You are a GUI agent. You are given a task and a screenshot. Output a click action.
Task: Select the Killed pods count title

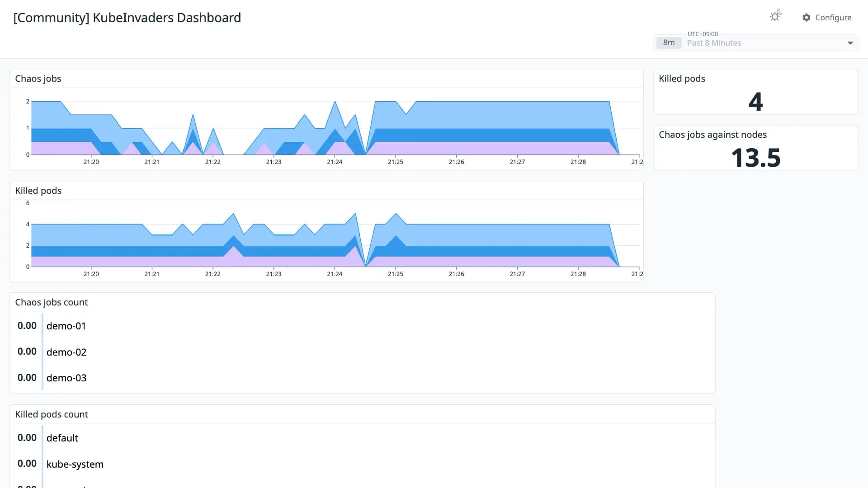52,414
